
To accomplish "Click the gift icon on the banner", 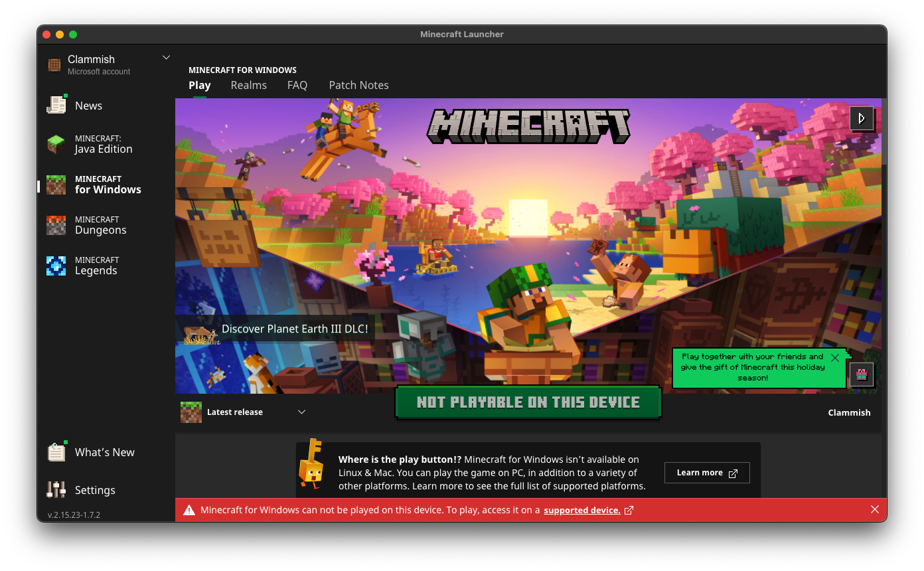I will tap(862, 374).
